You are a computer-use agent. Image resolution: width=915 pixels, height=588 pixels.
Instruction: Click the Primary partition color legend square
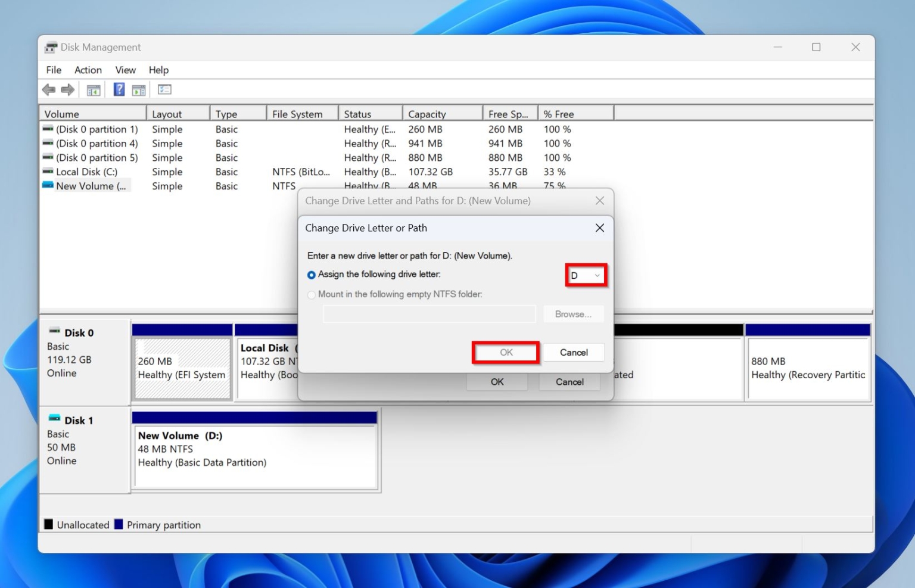120,524
